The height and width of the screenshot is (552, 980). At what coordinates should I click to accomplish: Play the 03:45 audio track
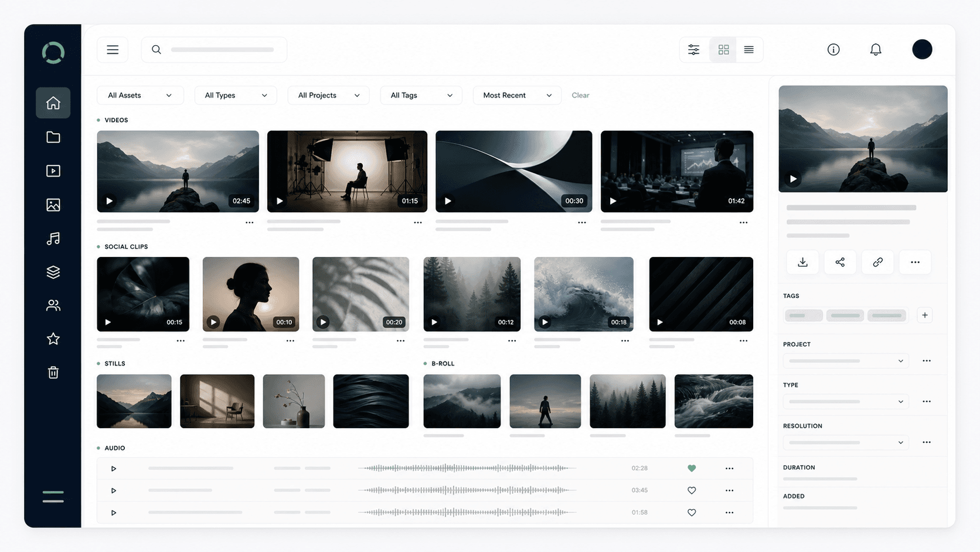(x=114, y=490)
